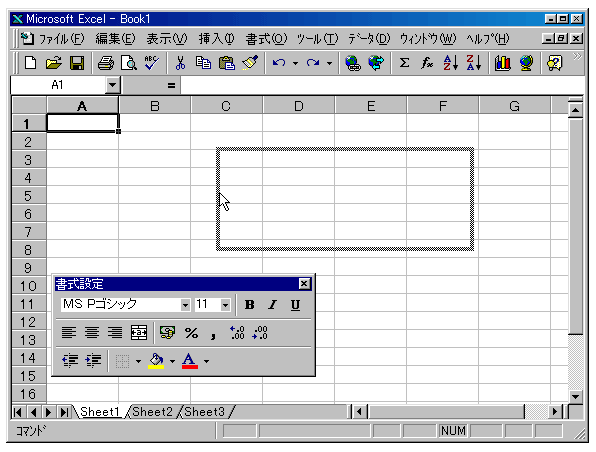Open Print Preview magnifier icon
This screenshot has width=596, height=452.
pyautogui.click(x=129, y=63)
